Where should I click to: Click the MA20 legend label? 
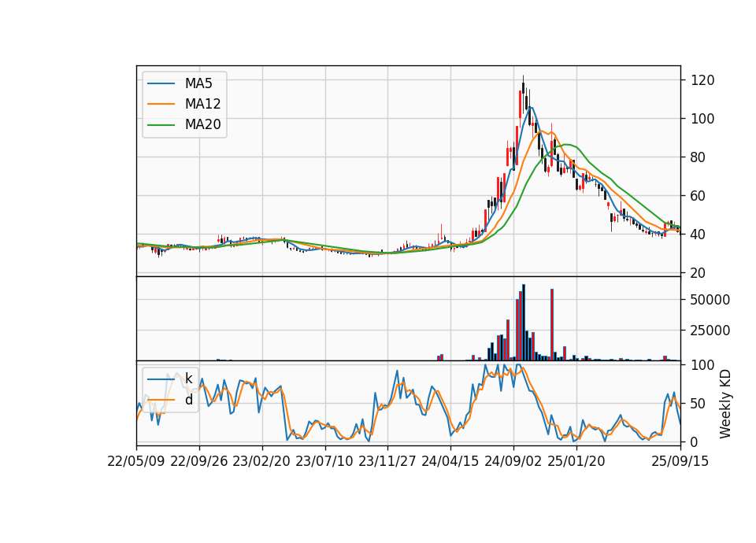(x=202, y=124)
